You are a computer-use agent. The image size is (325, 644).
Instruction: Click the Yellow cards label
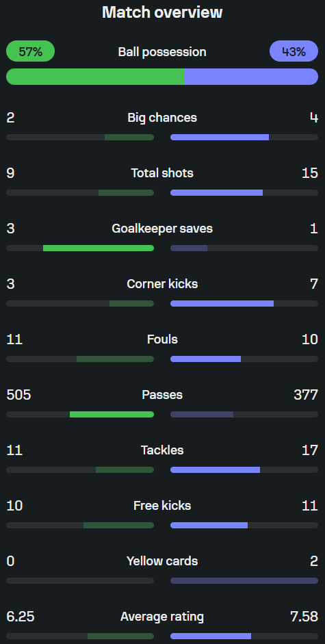(x=162, y=561)
